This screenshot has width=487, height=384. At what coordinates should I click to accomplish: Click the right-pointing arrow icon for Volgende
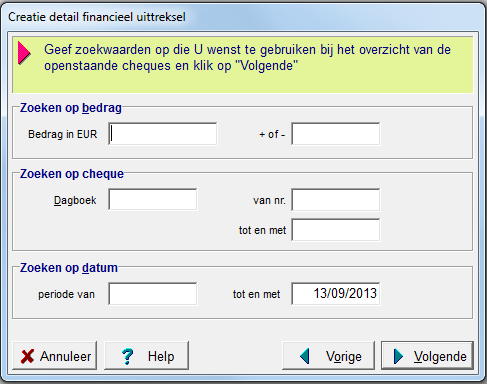click(398, 356)
